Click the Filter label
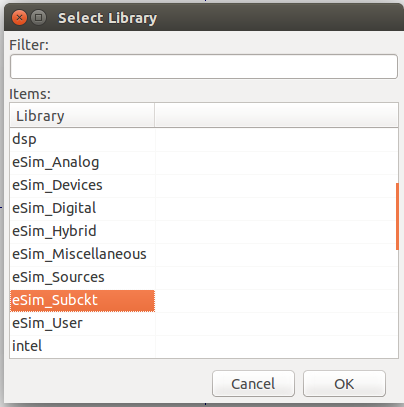 tap(29, 45)
